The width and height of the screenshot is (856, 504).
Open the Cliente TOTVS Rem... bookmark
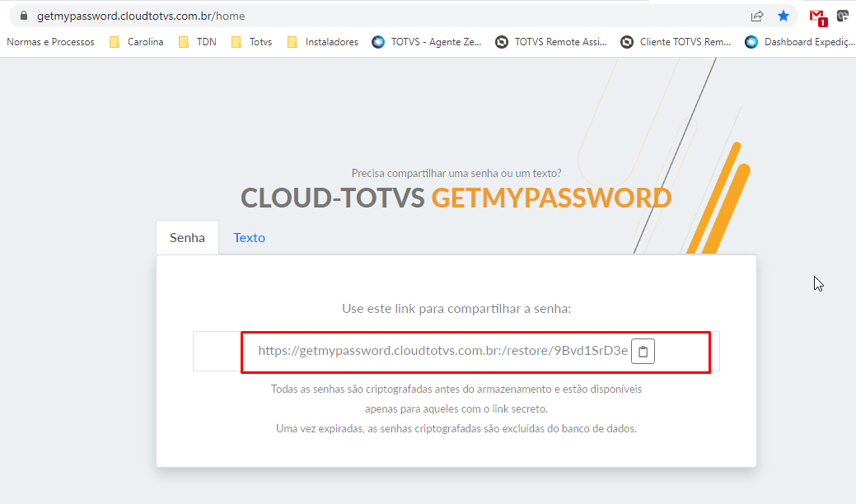point(676,42)
